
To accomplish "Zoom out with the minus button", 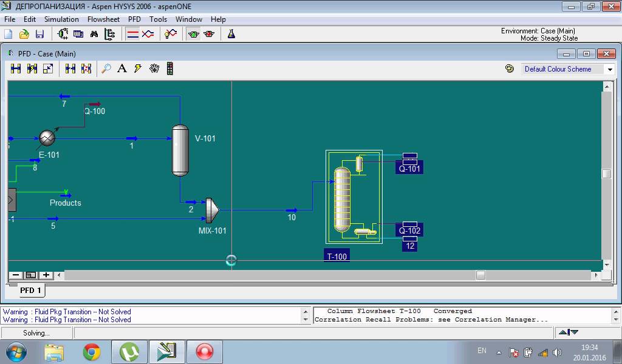I will point(15,275).
